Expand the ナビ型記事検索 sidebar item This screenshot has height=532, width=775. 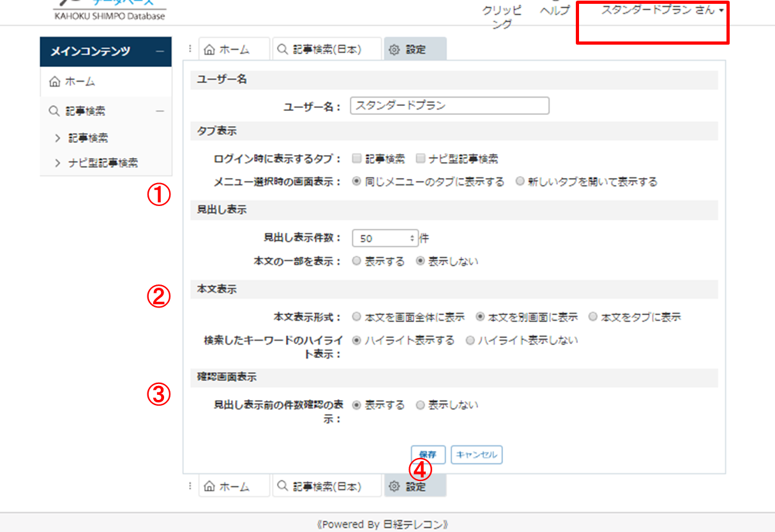pyautogui.click(x=58, y=163)
